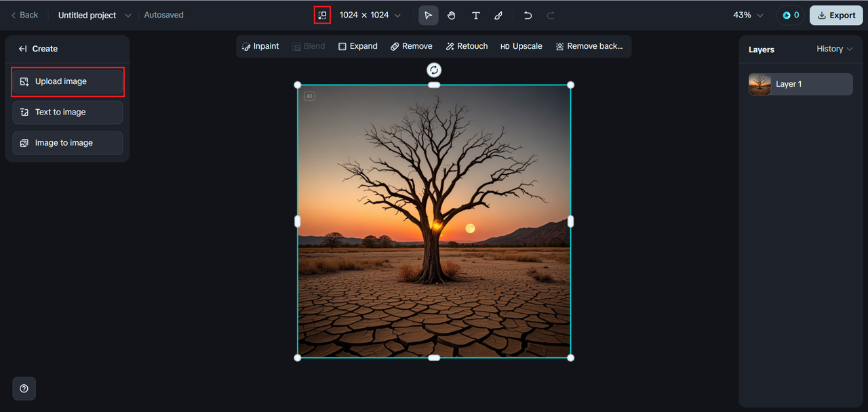Open the 43% zoom dropdown
The width and height of the screenshot is (868, 412).
coord(748,15)
